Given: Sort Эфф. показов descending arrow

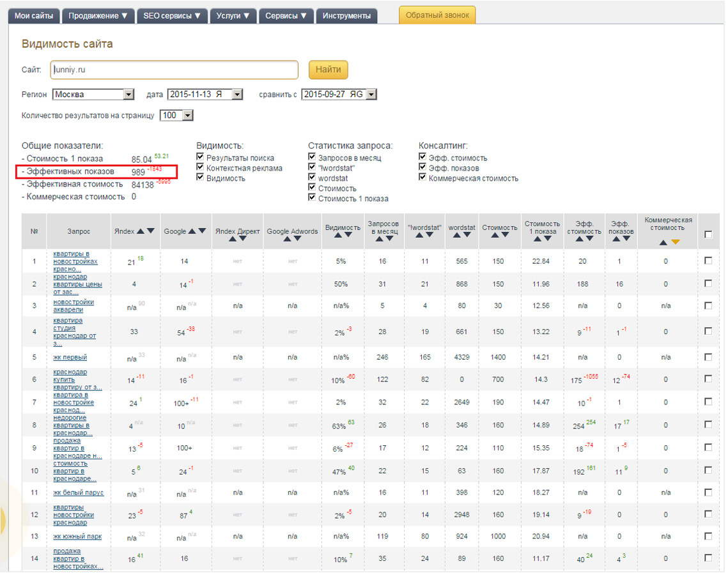Looking at the screenshot, I should coord(626,239).
